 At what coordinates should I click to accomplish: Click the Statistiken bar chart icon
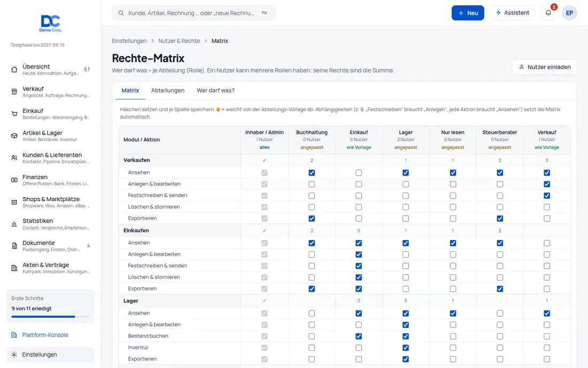[x=14, y=224]
